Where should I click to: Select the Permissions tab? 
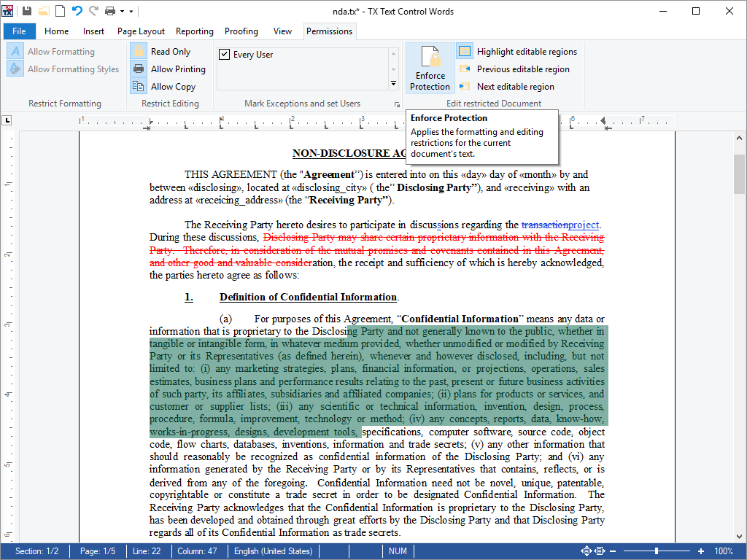330,31
